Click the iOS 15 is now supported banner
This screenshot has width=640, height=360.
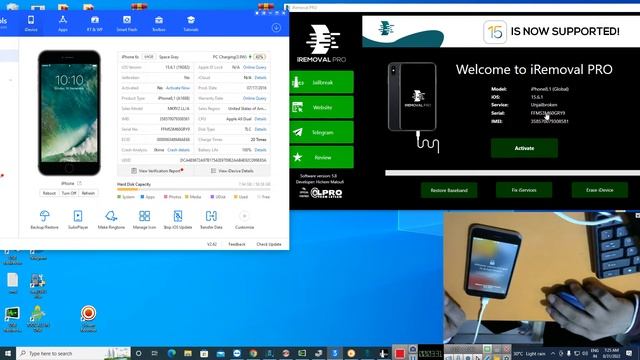tap(501, 31)
